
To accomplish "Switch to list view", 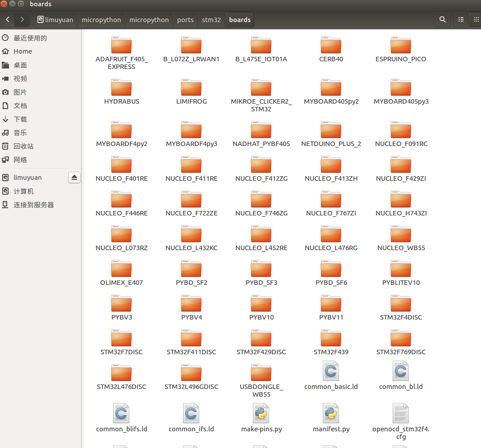I will [x=461, y=20].
